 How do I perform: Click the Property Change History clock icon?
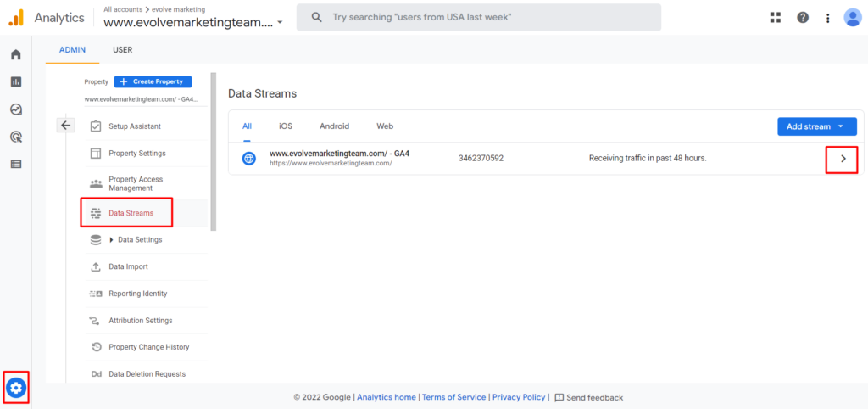[96, 347]
